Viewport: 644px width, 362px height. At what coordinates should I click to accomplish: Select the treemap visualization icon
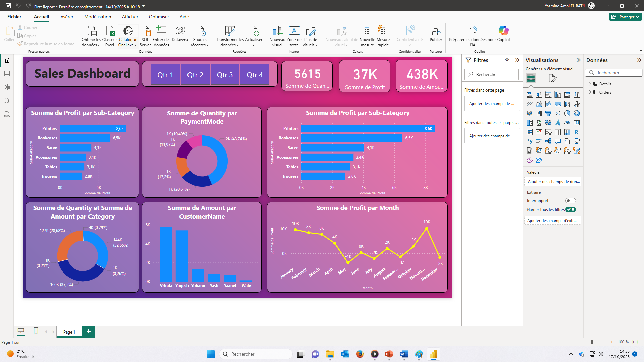coord(529,123)
